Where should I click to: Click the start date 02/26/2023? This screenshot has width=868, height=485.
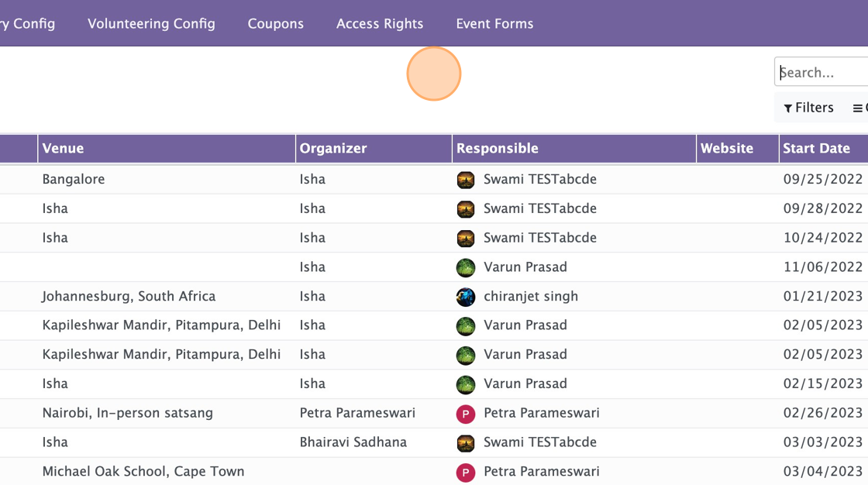pos(822,413)
